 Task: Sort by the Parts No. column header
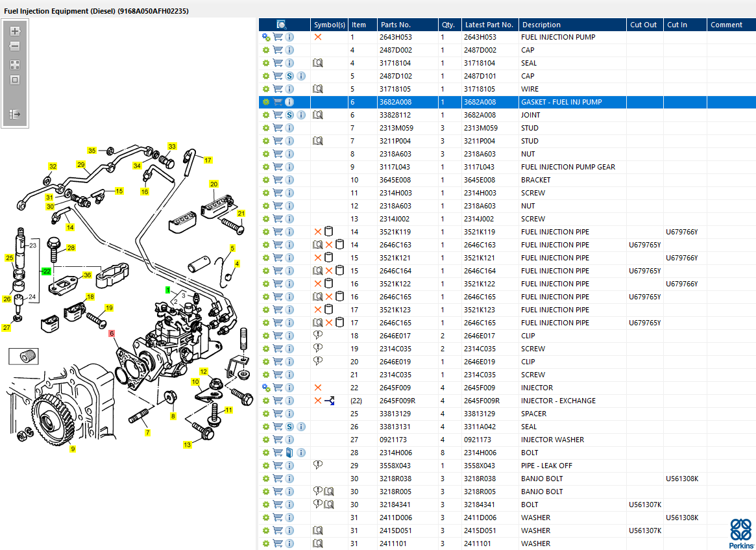(395, 25)
